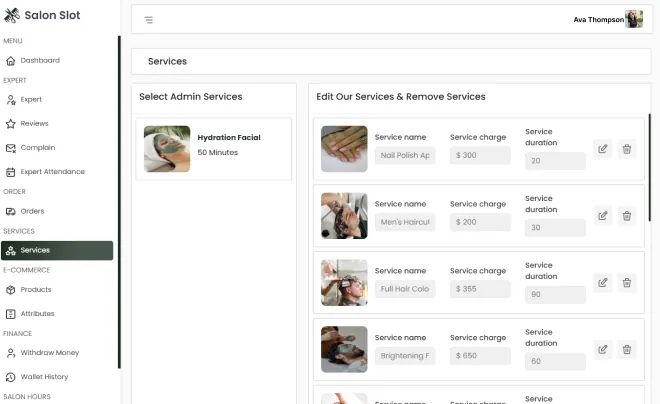Open Wallet History page

pyautogui.click(x=57, y=377)
